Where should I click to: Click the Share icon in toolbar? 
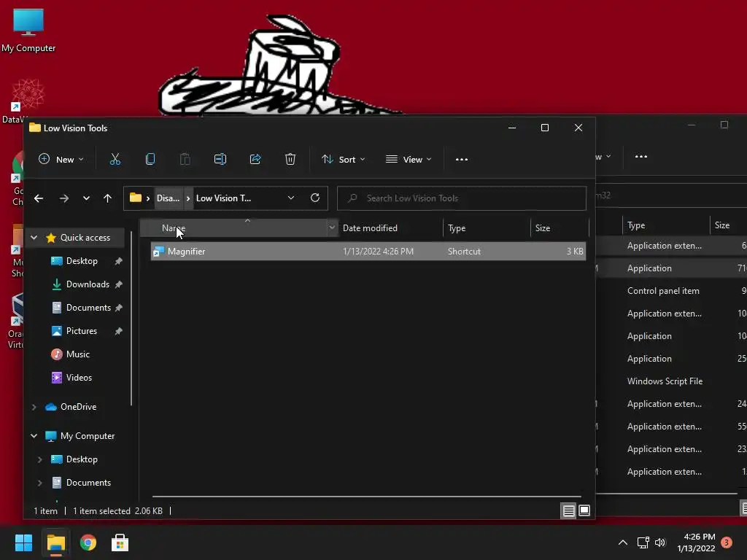coord(255,159)
